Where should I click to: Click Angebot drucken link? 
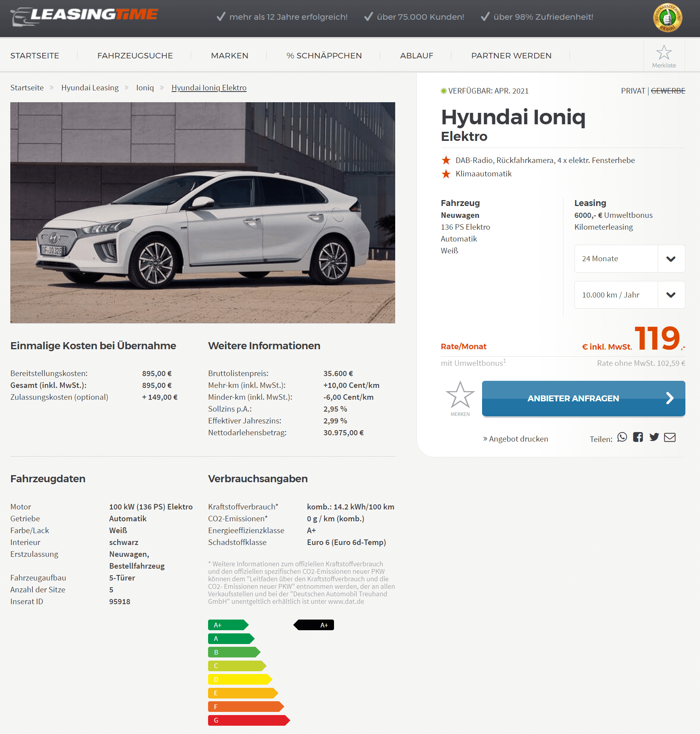tap(516, 439)
